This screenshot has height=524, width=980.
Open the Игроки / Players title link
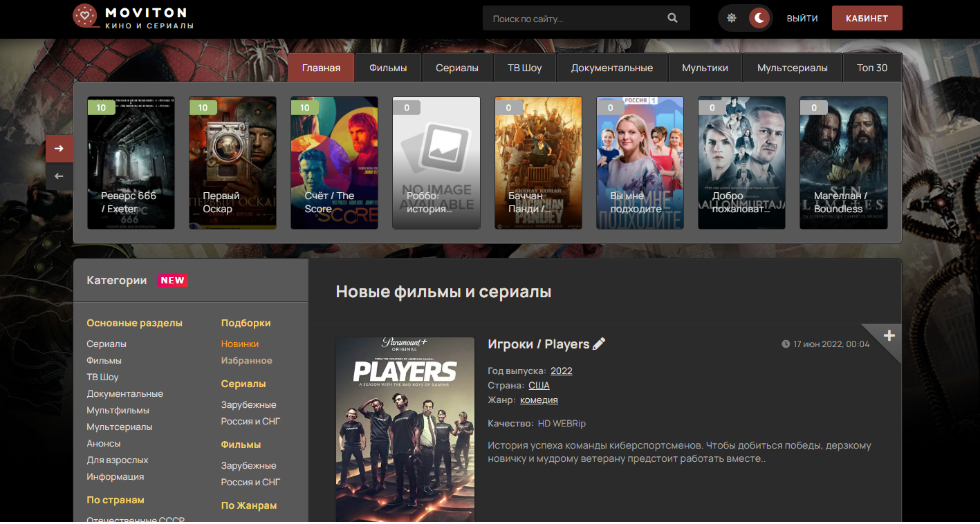(539, 344)
